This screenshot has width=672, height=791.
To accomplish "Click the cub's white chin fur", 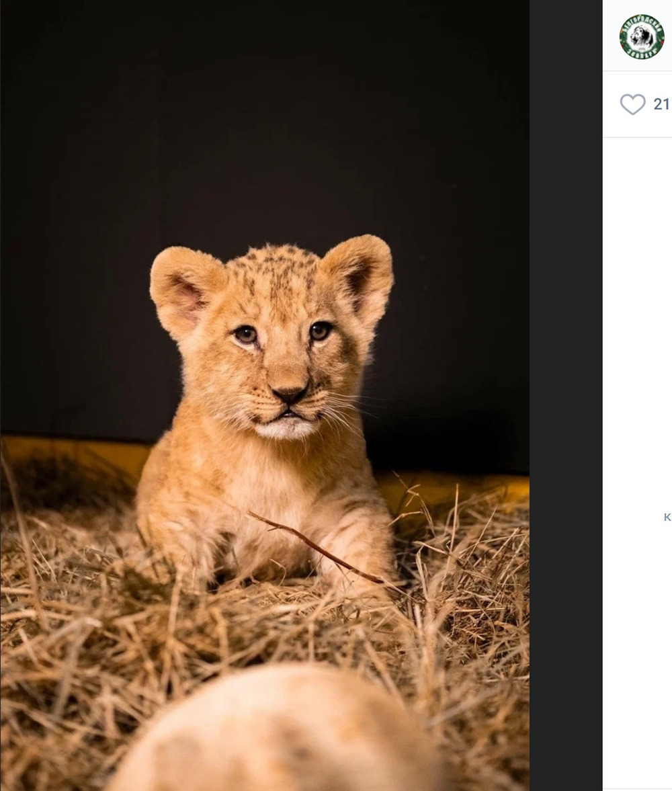I will point(286,429).
